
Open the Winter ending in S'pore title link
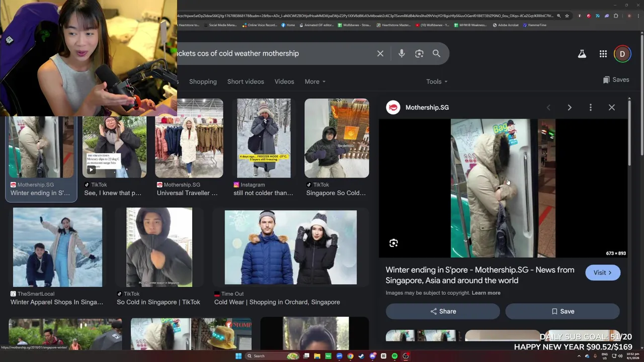click(480, 275)
